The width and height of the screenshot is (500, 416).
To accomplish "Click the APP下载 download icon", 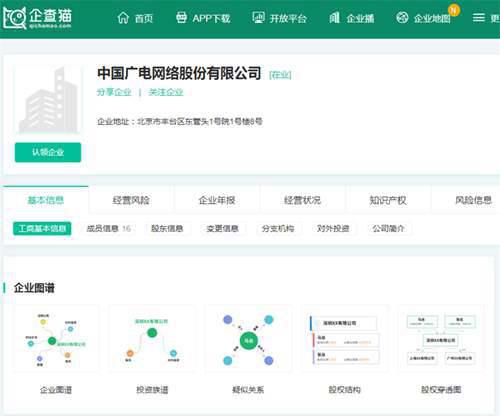I will click(x=181, y=17).
